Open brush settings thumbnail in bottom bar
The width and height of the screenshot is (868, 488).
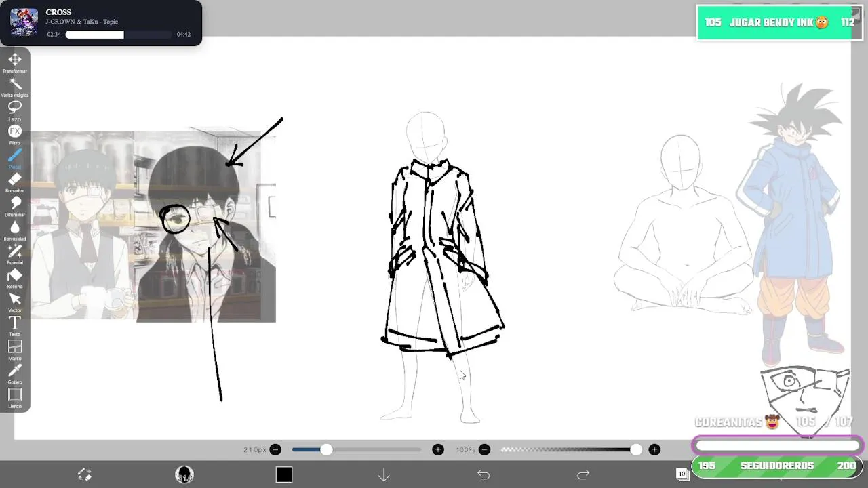click(x=184, y=474)
